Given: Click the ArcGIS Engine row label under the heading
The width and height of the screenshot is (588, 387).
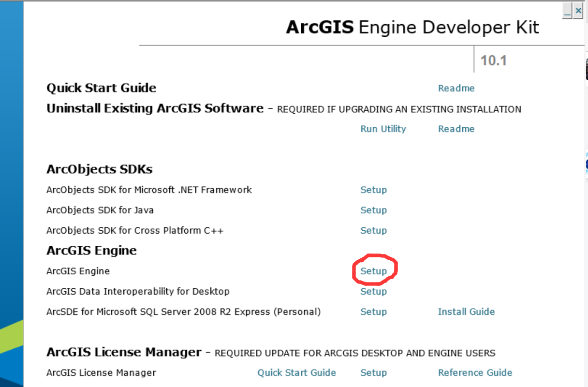Looking at the screenshot, I should tap(78, 271).
